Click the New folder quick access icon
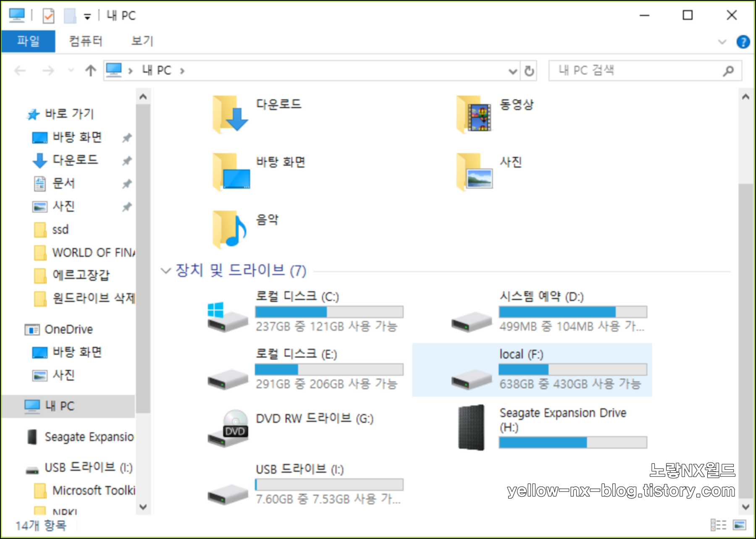756x539 pixels. (70, 16)
